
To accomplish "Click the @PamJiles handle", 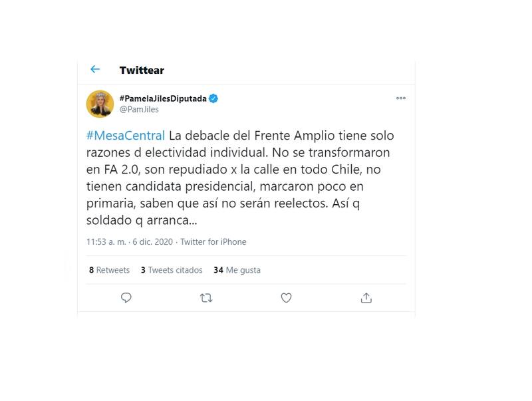I will pyautogui.click(x=139, y=110).
